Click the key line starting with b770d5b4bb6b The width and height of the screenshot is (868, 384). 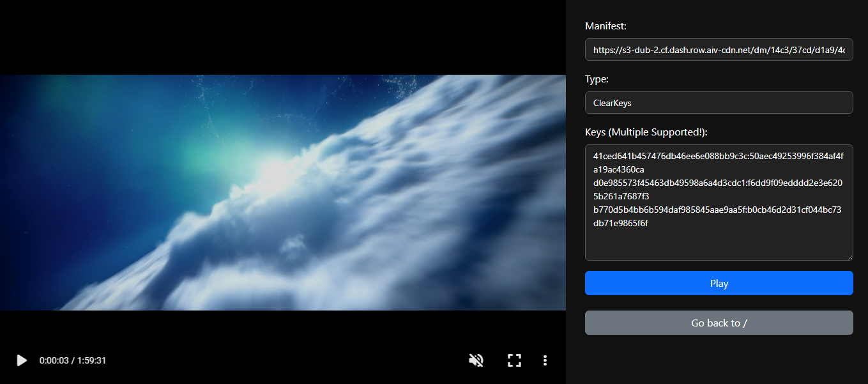click(717, 216)
